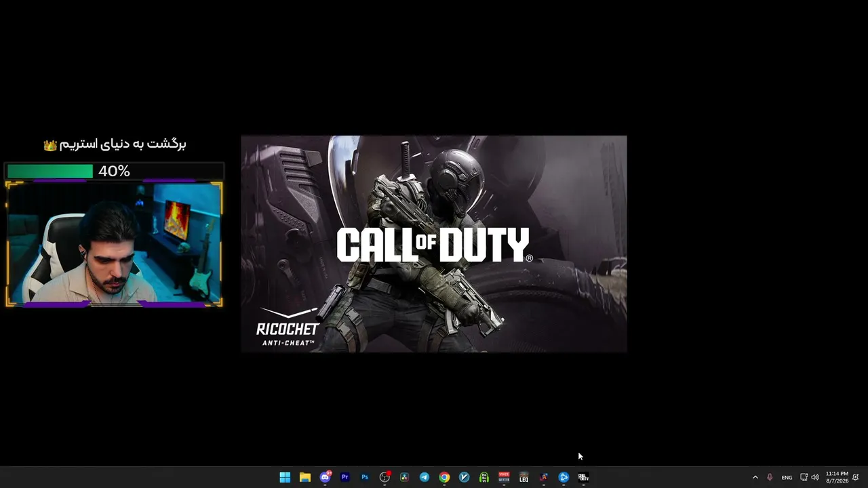Viewport: 868px width, 488px height.
Task: Open the ENG language input switcher
Action: pos(787,477)
